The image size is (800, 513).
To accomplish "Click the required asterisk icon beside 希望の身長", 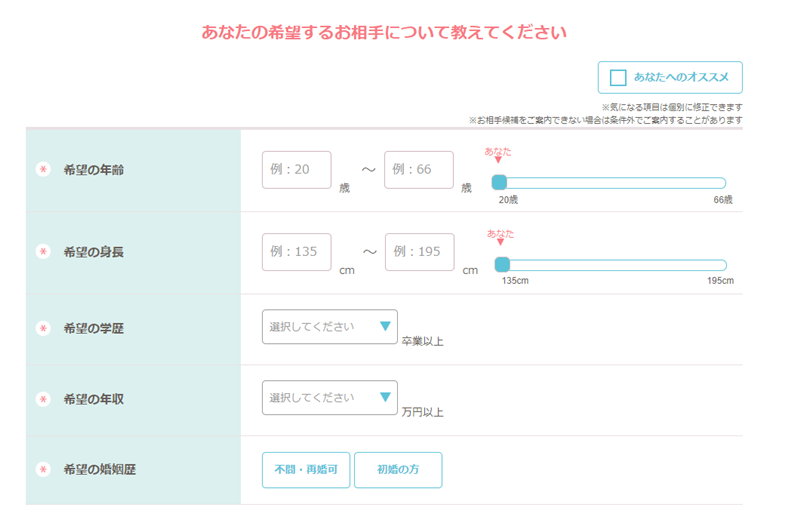I will click(x=43, y=252).
